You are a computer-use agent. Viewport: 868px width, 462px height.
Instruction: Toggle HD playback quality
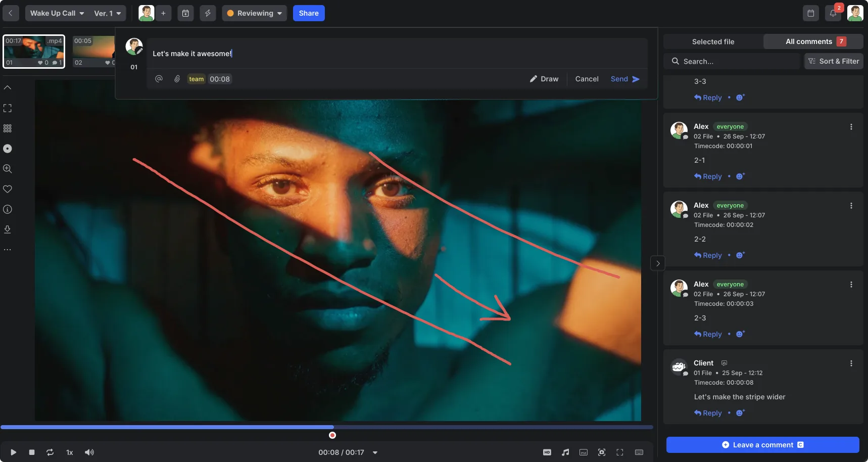tap(547, 452)
